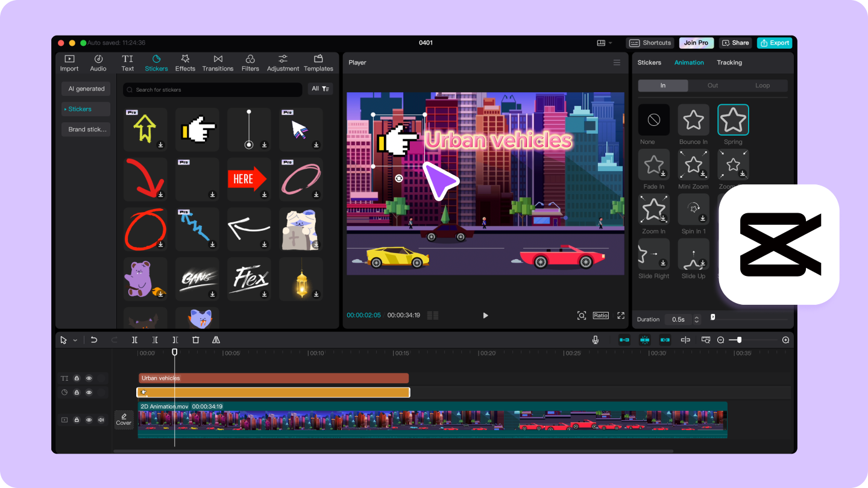
Task: Click the Export button
Action: click(774, 43)
